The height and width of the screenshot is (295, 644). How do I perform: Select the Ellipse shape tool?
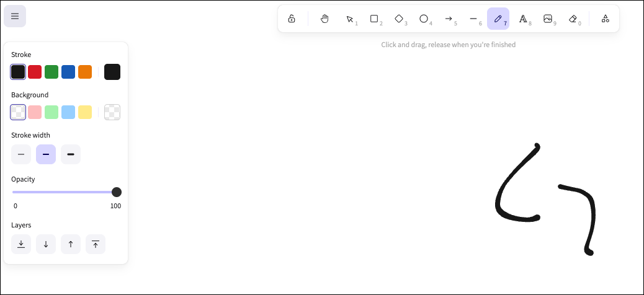[424, 19]
